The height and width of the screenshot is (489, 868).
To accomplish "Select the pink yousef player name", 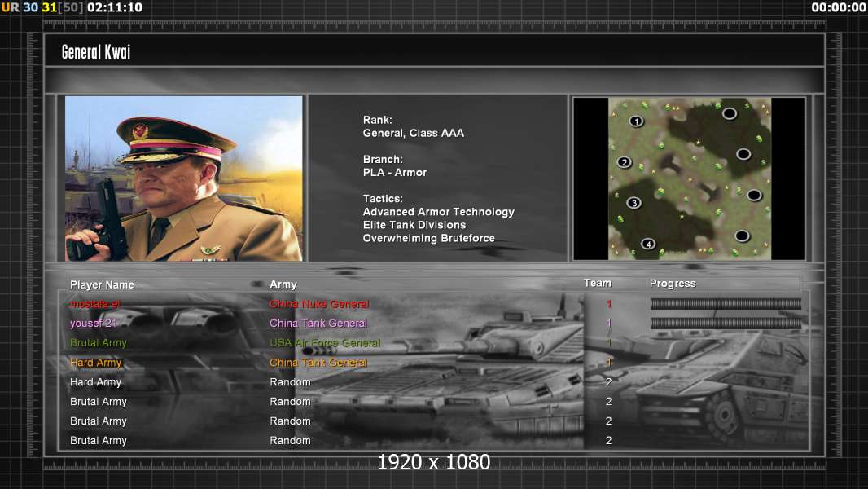I will 94,324.
